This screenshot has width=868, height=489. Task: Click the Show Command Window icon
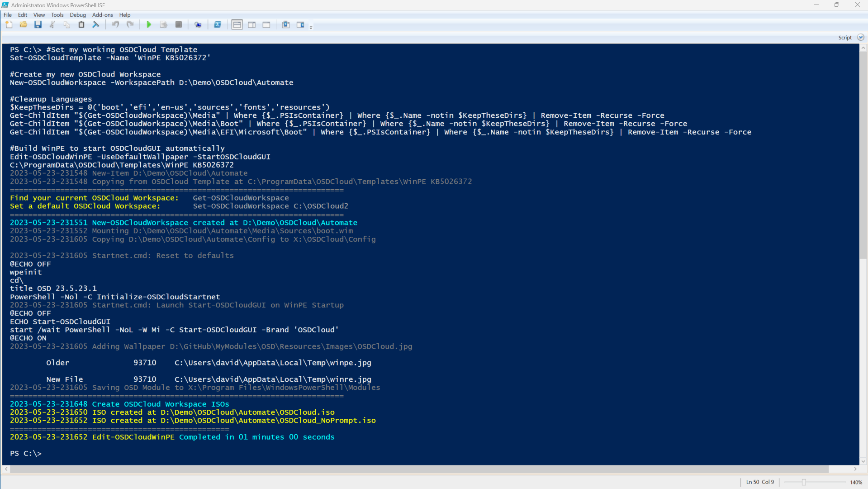(x=286, y=25)
